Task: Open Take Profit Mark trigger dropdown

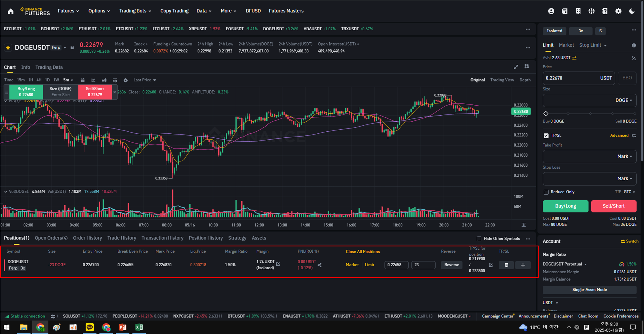Action: [625, 157]
